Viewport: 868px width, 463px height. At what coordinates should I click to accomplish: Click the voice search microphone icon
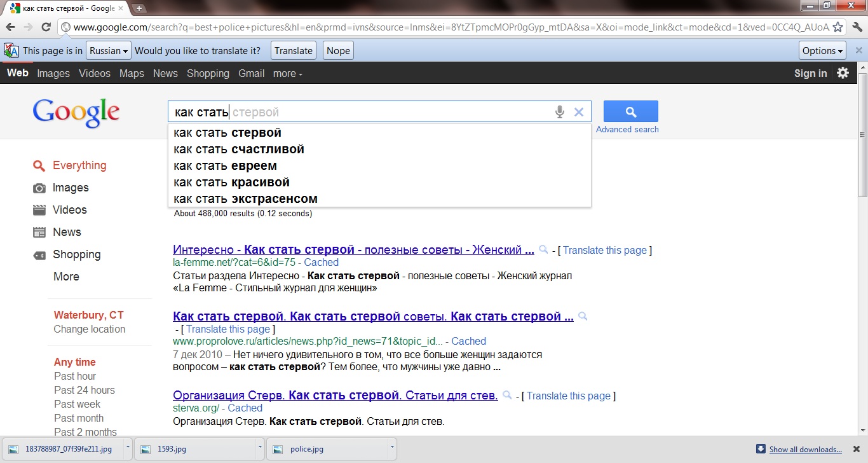click(x=559, y=112)
